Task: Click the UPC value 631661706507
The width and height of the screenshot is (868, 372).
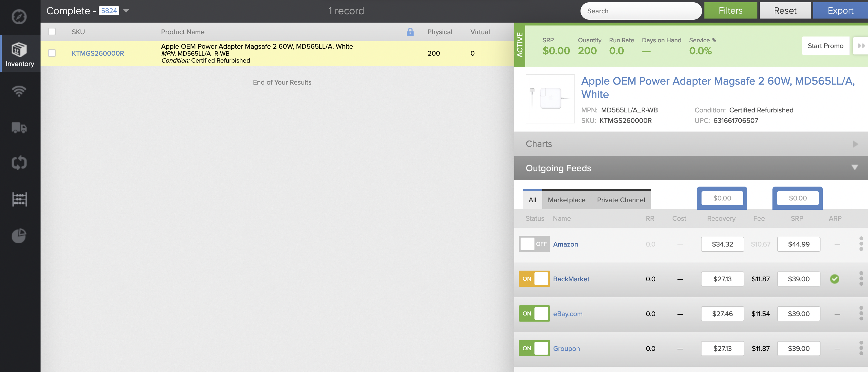Action: click(736, 121)
